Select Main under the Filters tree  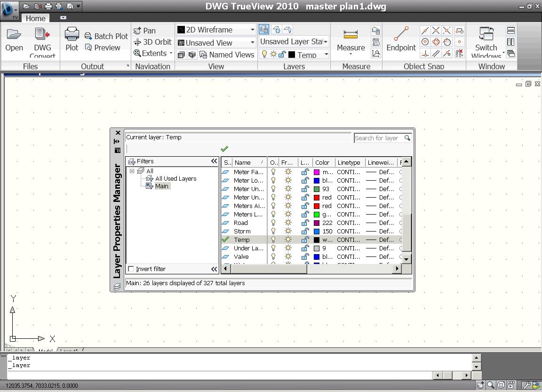(x=162, y=186)
